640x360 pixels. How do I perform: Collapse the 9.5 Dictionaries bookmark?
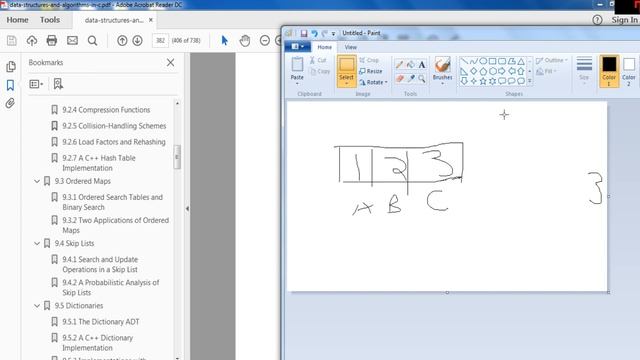37,305
